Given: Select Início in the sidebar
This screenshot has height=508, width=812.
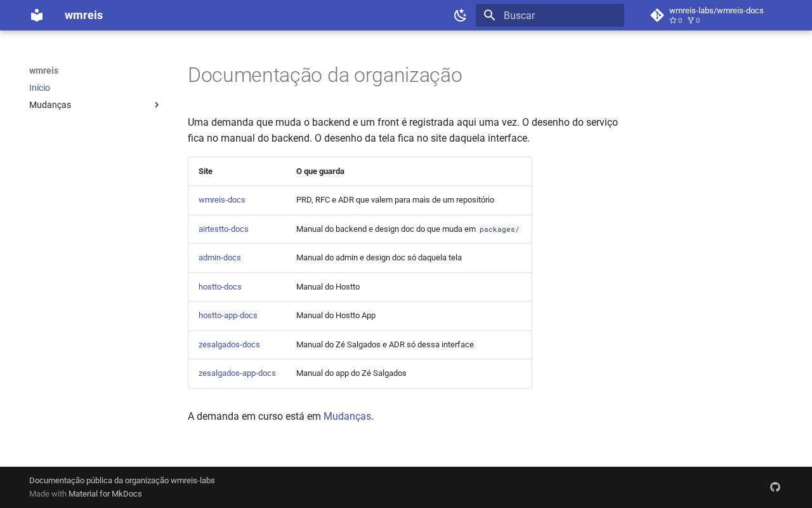Looking at the screenshot, I should pos(39,88).
